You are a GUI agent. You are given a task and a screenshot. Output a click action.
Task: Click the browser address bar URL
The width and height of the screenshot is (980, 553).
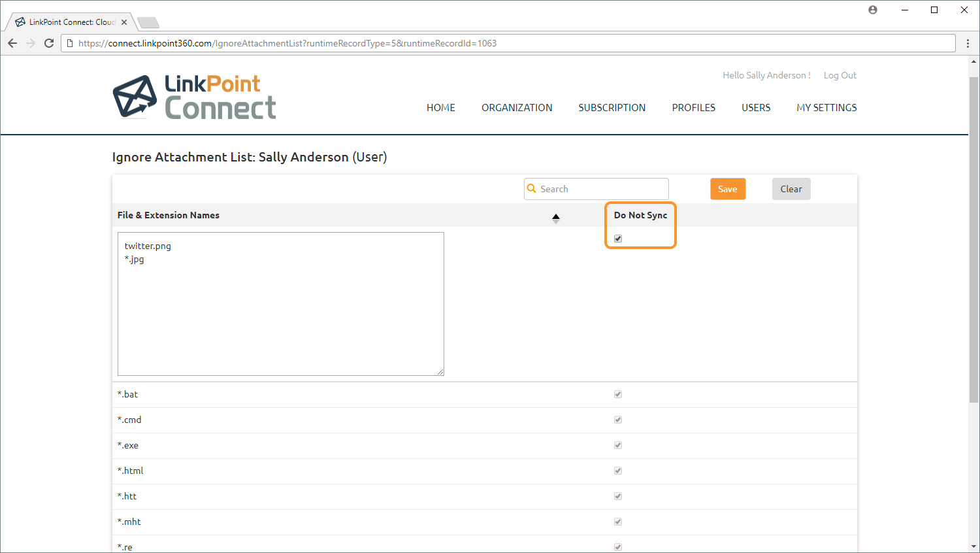(x=287, y=43)
